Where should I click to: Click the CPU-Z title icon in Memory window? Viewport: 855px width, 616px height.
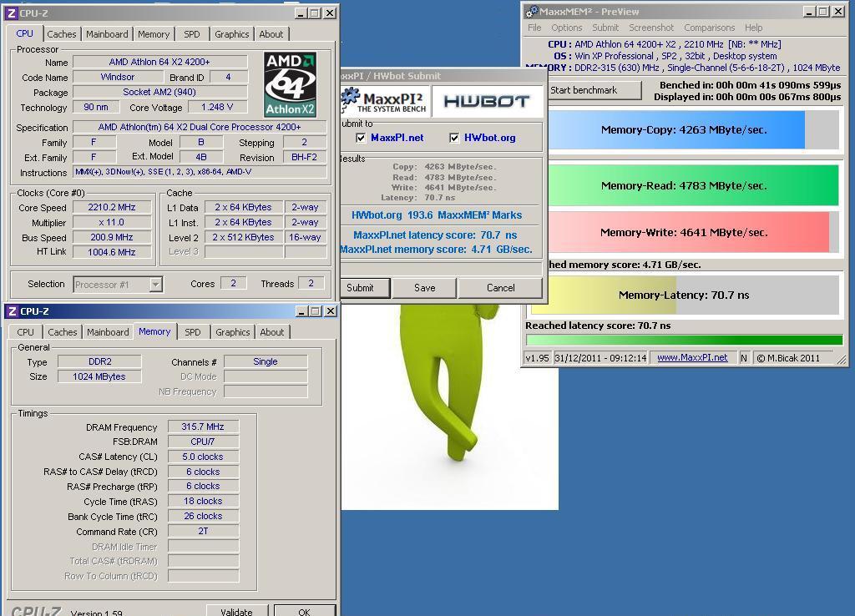(13, 311)
